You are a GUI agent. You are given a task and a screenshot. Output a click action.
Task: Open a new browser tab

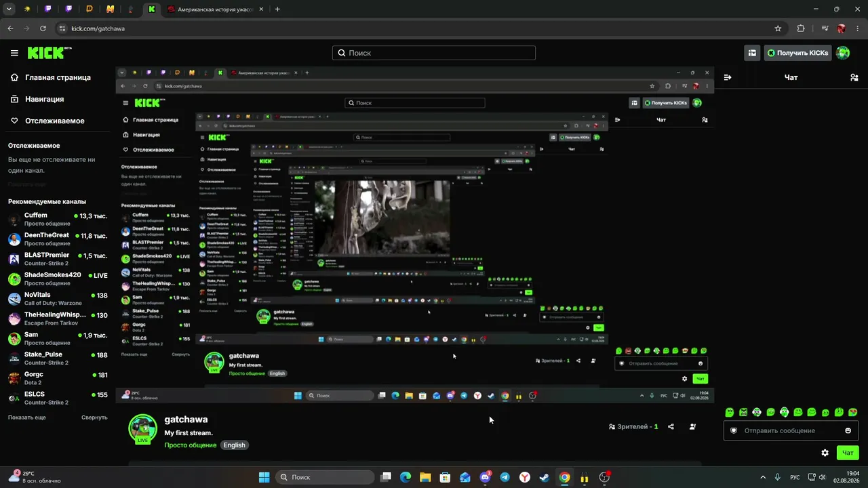pos(277,9)
